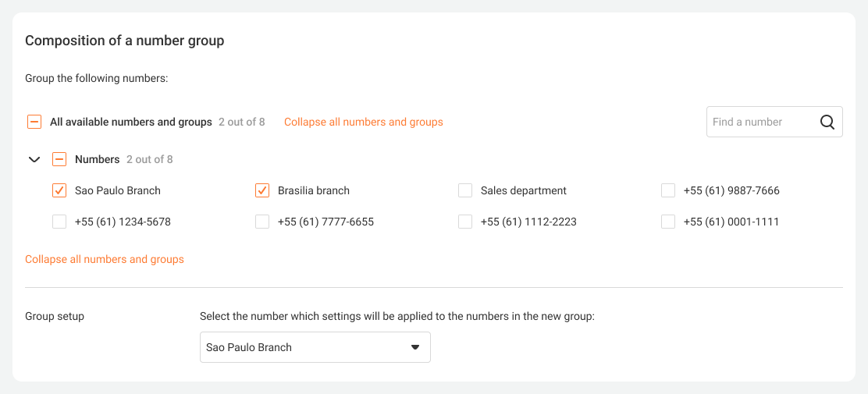The image size is (868, 394).
Task: Toggle the All available numbers checkbox
Action: 34,122
